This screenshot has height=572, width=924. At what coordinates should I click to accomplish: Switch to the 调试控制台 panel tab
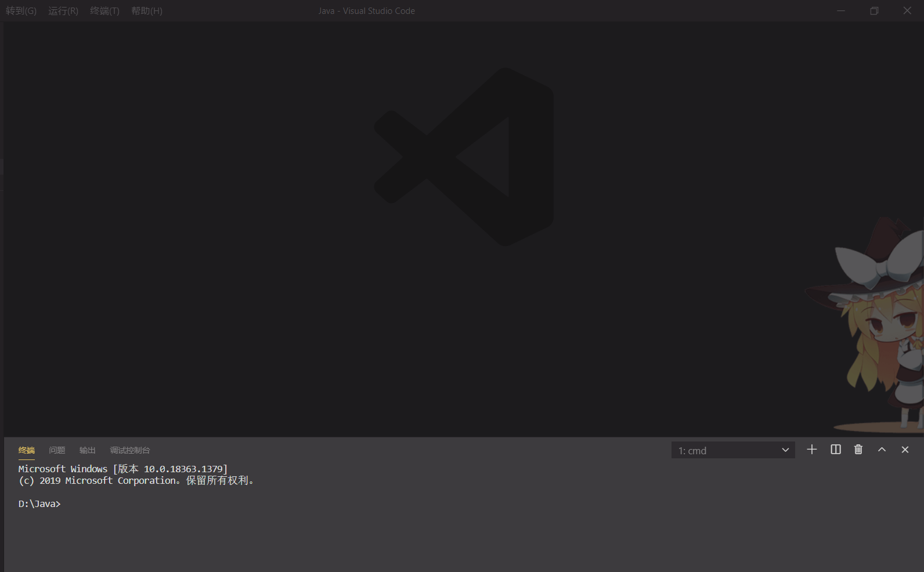tap(130, 450)
